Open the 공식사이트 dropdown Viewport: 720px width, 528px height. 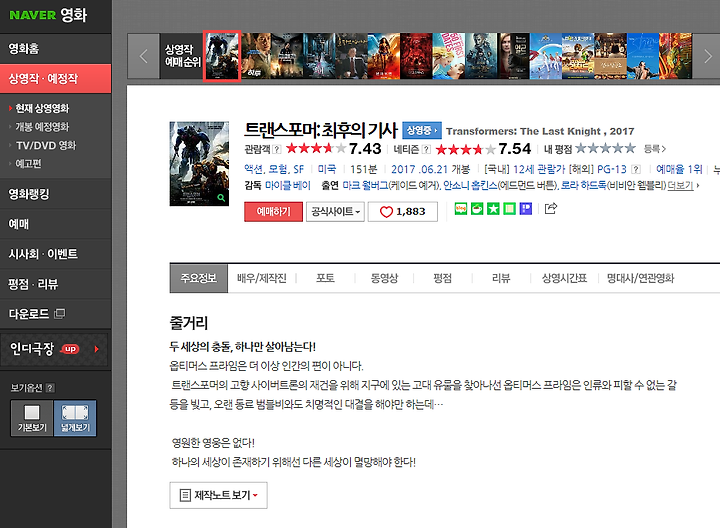coord(335,212)
